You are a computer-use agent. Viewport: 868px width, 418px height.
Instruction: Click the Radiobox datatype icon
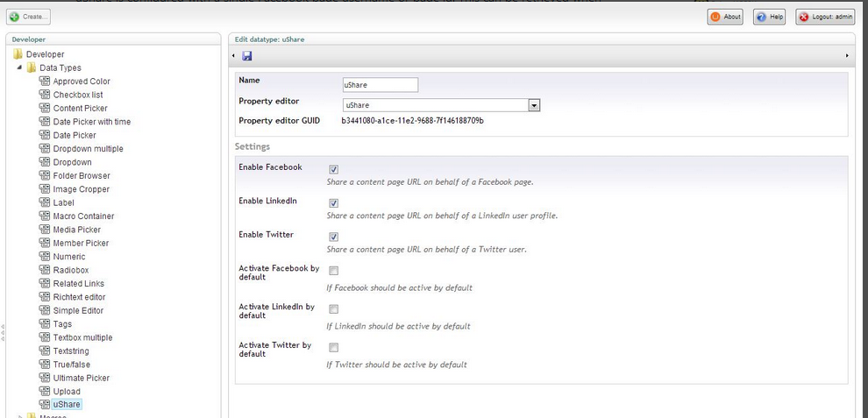click(x=45, y=270)
